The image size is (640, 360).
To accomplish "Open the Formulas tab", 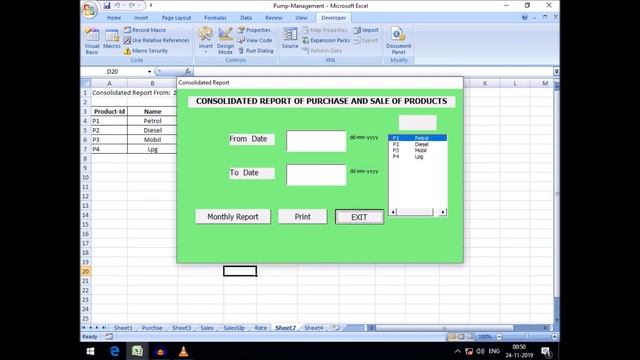I will (x=215, y=18).
